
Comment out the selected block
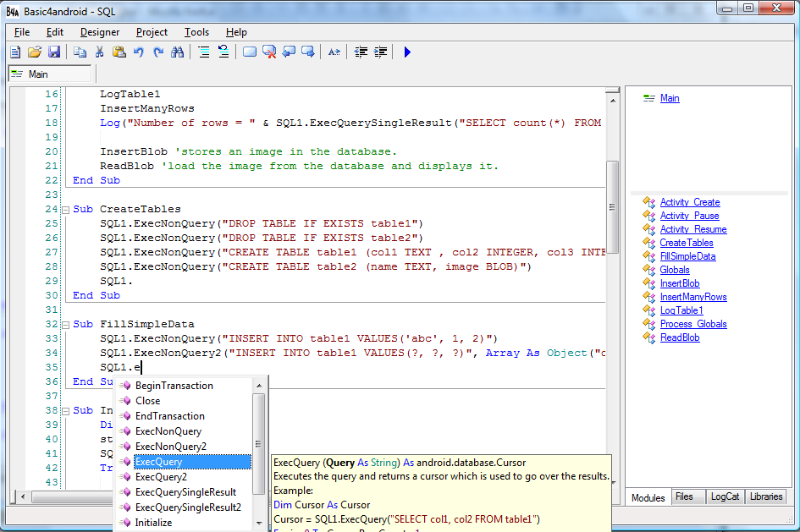[203, 52]
